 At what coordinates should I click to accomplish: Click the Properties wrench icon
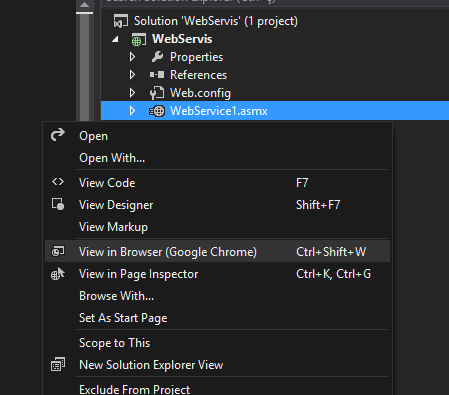(x=157, y=57)
